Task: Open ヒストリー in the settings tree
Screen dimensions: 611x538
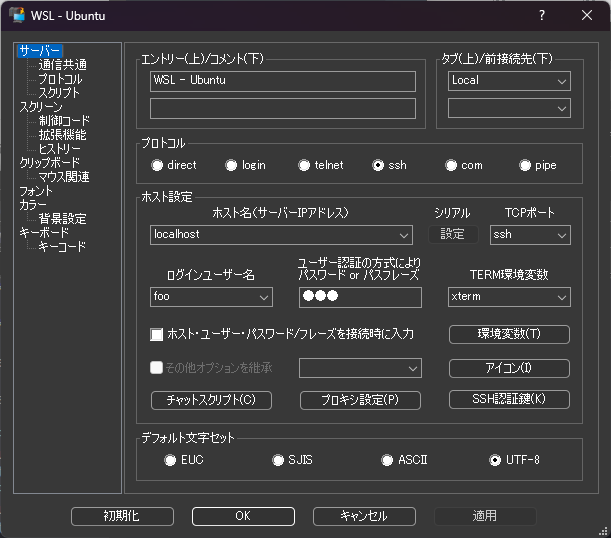Action: pos(60,149)
